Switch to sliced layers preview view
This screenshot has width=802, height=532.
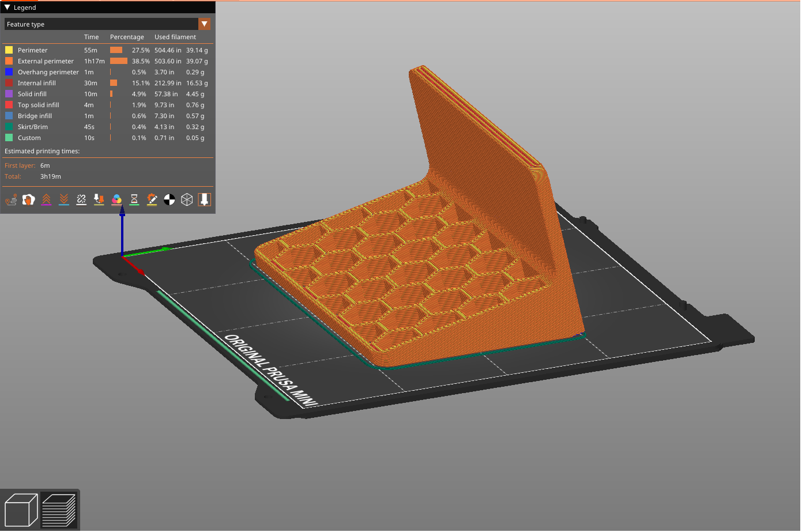coord(59,510)
